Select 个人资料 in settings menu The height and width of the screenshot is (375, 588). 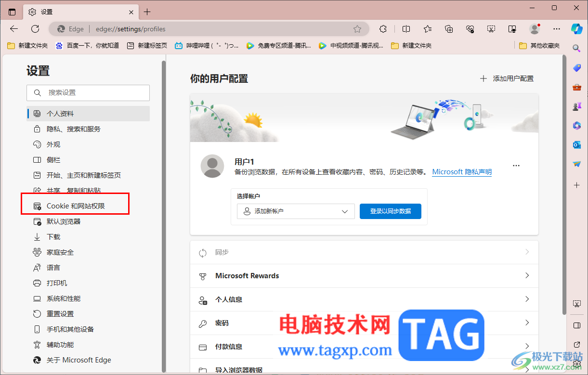(88, 114)
